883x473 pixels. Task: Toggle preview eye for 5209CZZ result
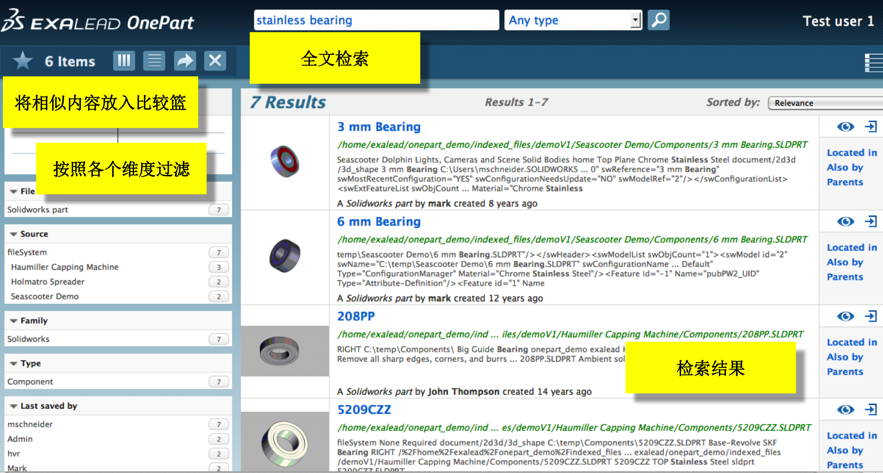click(x=845, y=410)
